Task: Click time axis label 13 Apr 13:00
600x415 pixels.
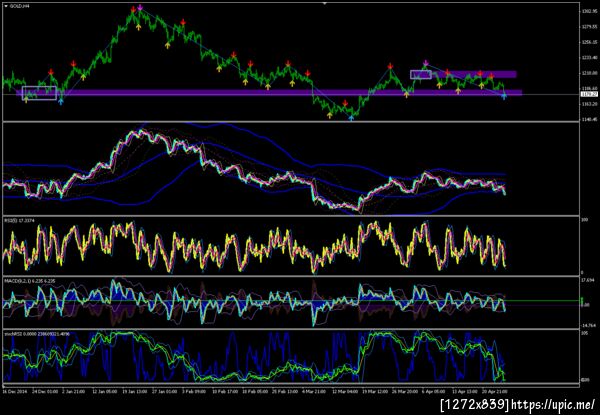Action: [464, 392]
